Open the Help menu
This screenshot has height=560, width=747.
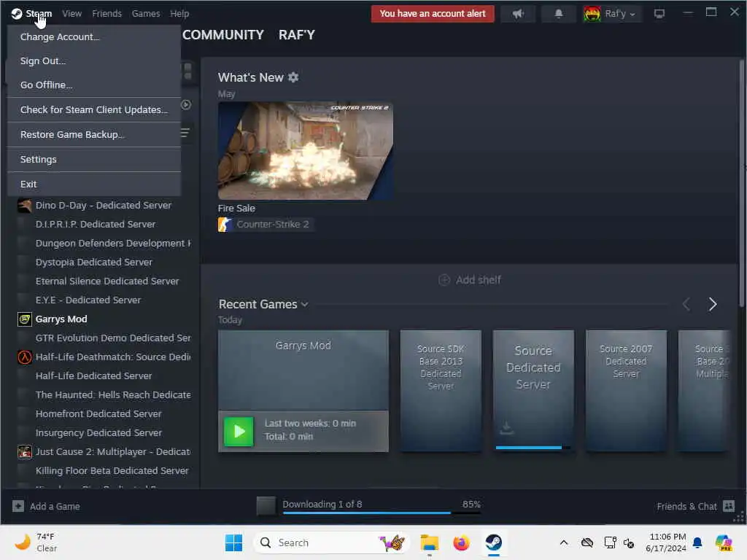point(179,13)
